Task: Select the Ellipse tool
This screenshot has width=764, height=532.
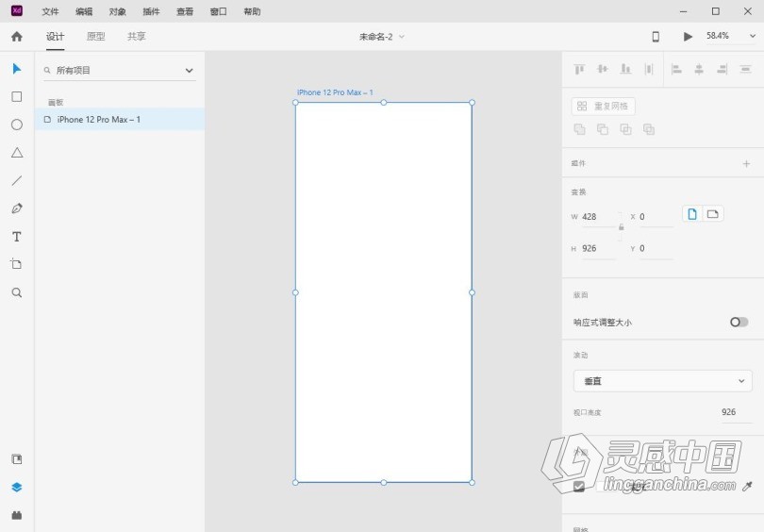Action: pos(17,125)
